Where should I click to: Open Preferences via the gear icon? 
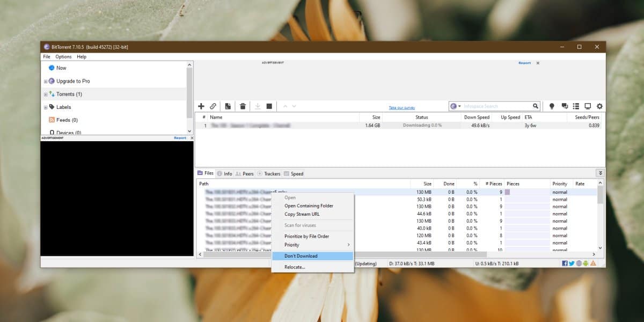pos(599,106)
